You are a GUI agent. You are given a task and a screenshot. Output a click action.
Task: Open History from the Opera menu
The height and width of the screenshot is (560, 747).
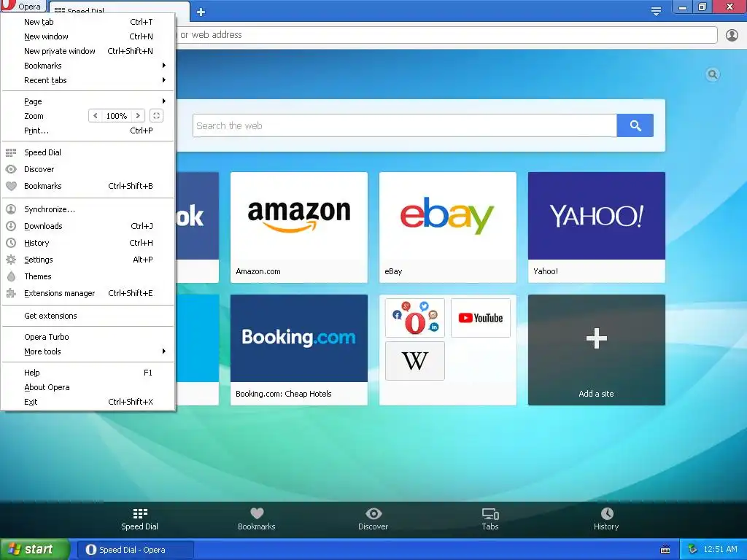pyautogui.click(x=88, y=243)
